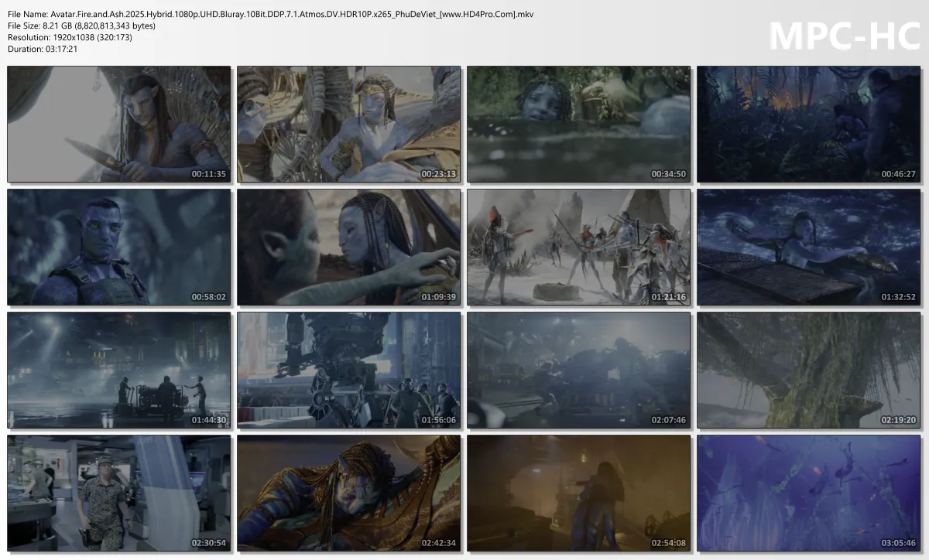Pick the thumbnail marked 01:09:39
Viewport: 929px width, 560px height.
348,247
